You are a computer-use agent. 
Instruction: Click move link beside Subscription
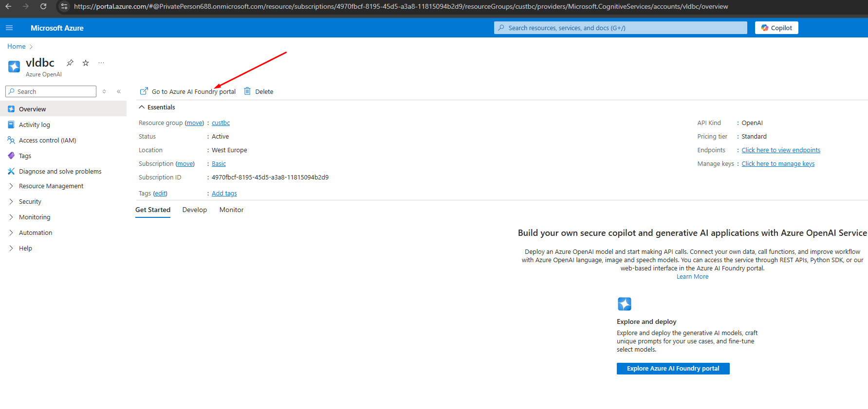(185, 164)
